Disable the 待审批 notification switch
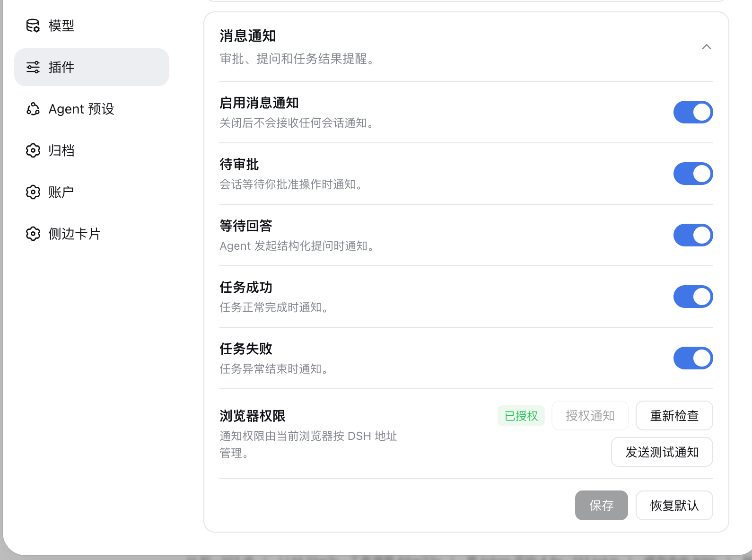Viewport: 752px width, 560px height. (693, 174)
